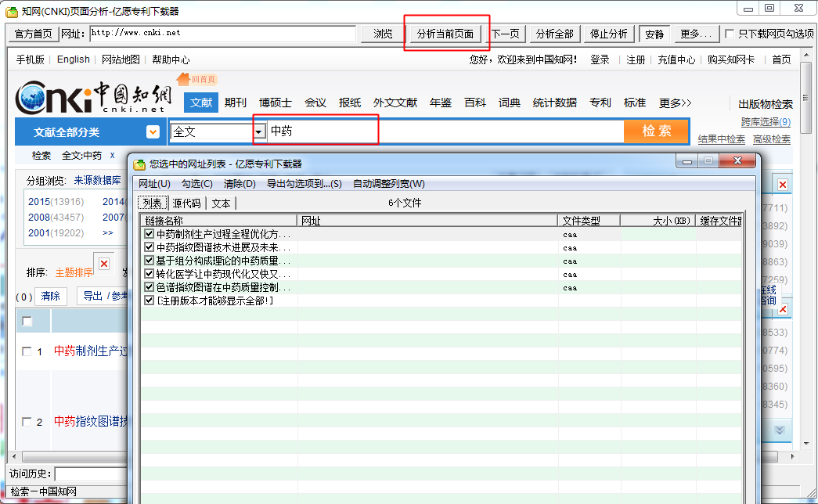
Task: Select the 博硕士 database tab
Action: [276, 103]
